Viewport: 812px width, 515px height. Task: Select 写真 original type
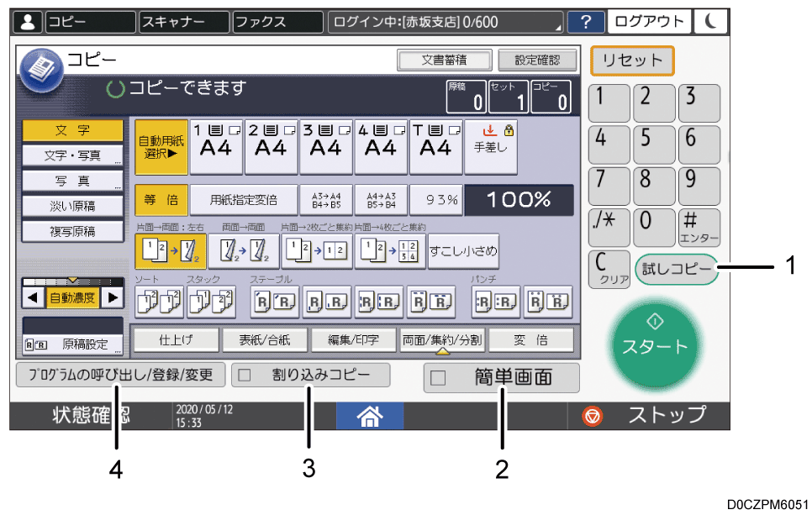[72, 181]
